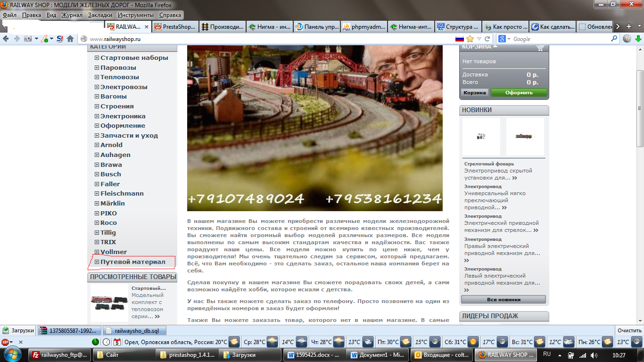Open the Закладки menu
Screen dimensions: 644x362
pos(100,15)
